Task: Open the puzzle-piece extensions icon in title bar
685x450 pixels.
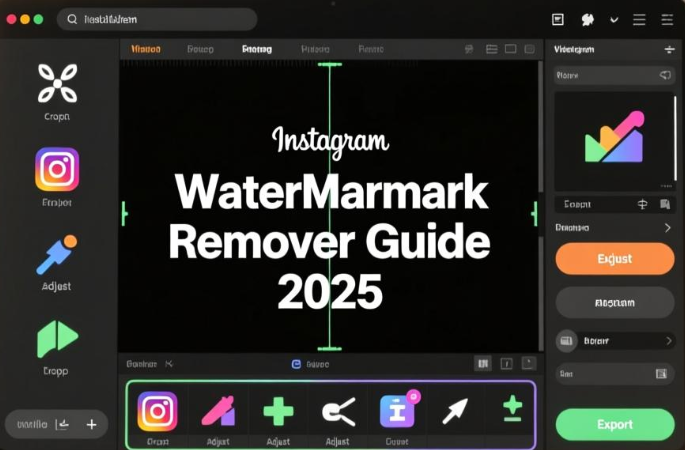Action: (x=588, y=20)
